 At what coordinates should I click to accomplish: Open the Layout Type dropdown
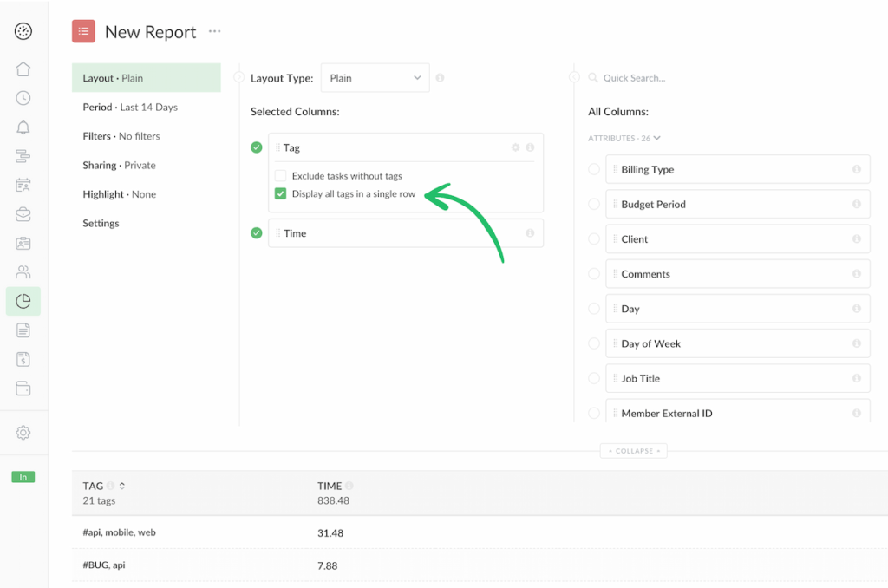(375, 77)
